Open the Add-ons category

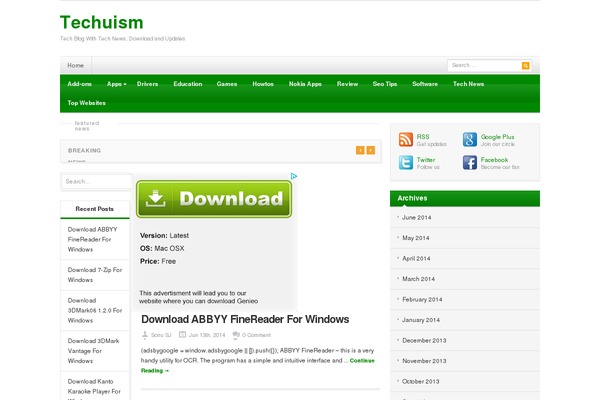pos(80,84)
